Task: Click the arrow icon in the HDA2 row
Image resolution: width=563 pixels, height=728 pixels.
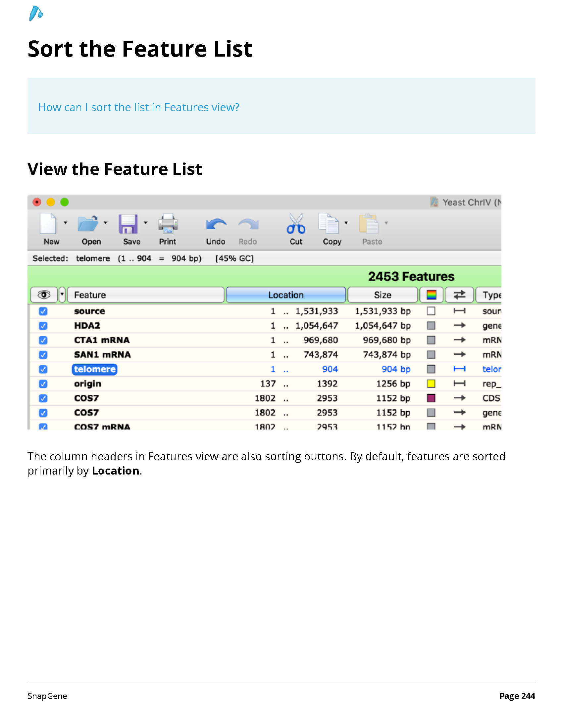Action: click(459, 325)
